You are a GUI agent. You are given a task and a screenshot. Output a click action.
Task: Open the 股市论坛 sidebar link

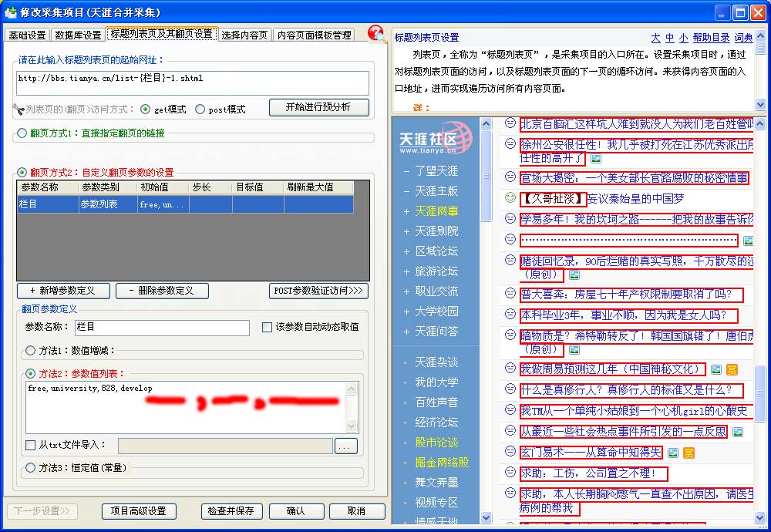pyautogui.click(x=436, y=442)
